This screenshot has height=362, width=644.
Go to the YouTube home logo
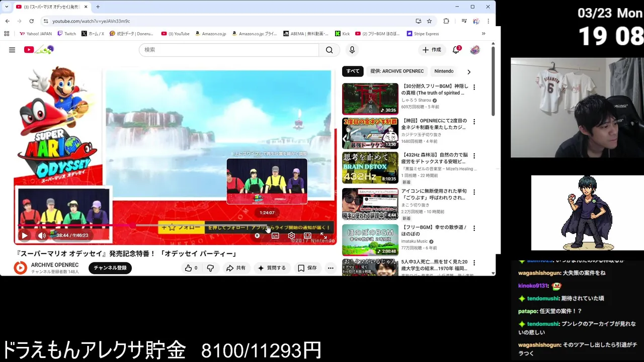click(x=39, y=50)
